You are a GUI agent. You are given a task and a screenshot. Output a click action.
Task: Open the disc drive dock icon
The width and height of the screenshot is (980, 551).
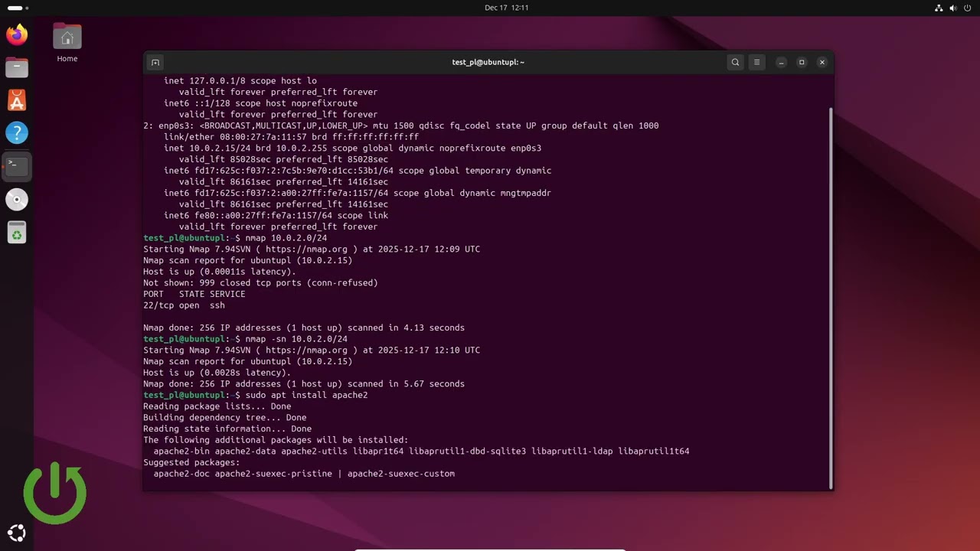[x=17, y=199]
